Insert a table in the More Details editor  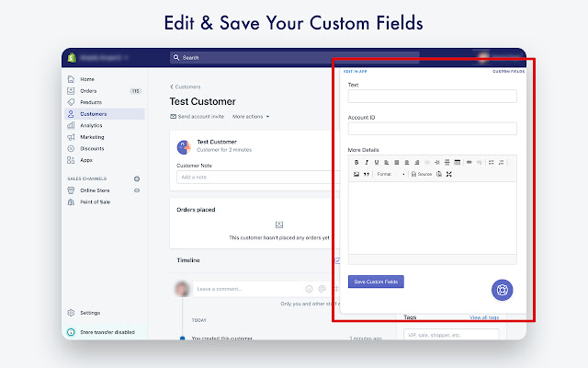(x=457, y=162)
